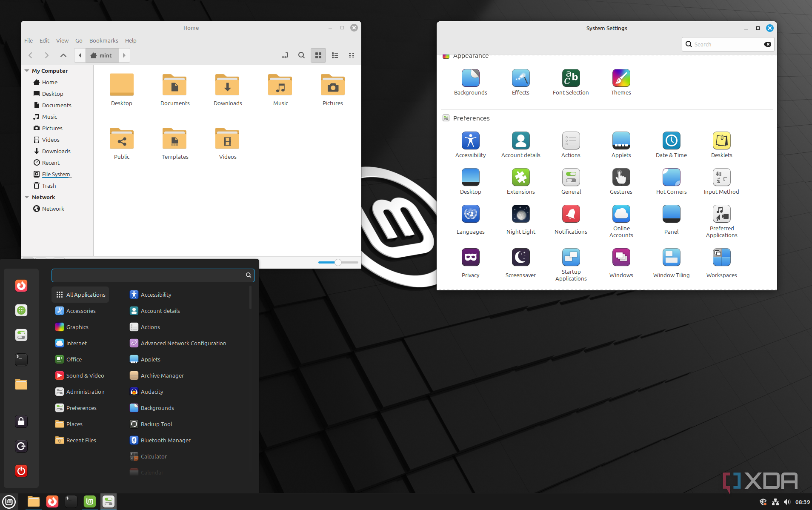
Task: Clear the System Settings search field
Action: [767, 44]
